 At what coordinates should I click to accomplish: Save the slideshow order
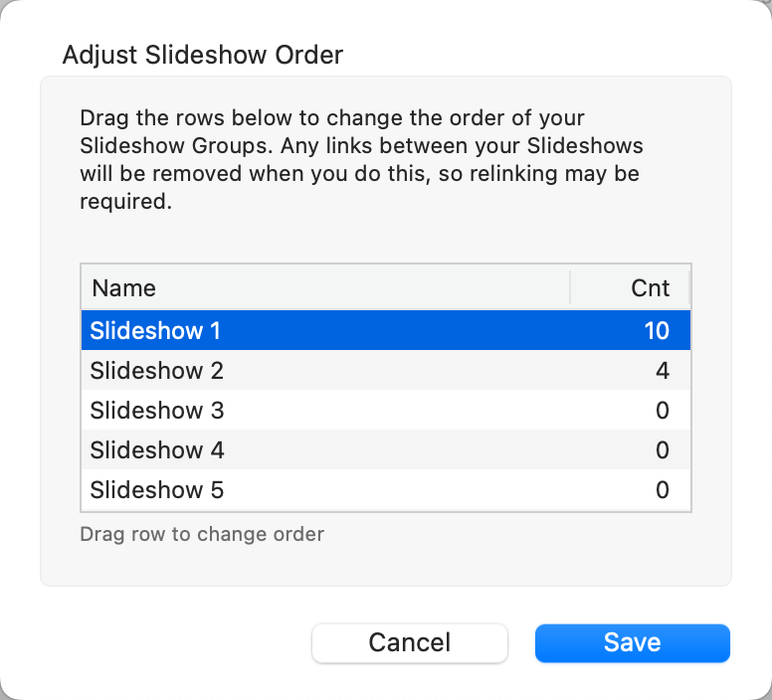[x=632, y=642]
